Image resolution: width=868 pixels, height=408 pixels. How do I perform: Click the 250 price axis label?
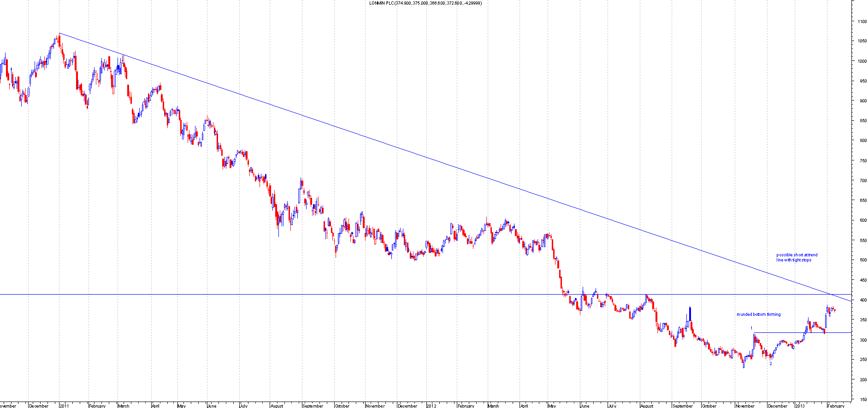pos(862,360)
